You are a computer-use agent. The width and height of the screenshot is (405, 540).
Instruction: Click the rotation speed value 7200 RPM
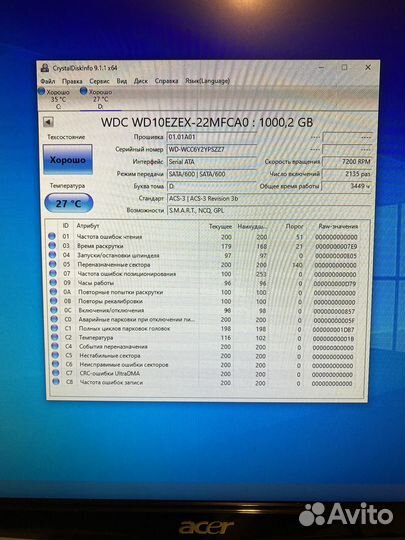[347, 162]
